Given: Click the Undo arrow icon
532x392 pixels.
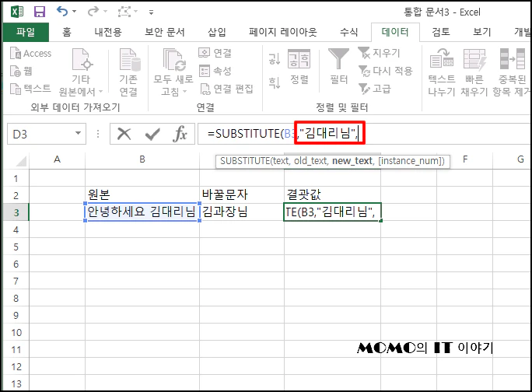Looking at the screenshot, I should tap(62, 12).
